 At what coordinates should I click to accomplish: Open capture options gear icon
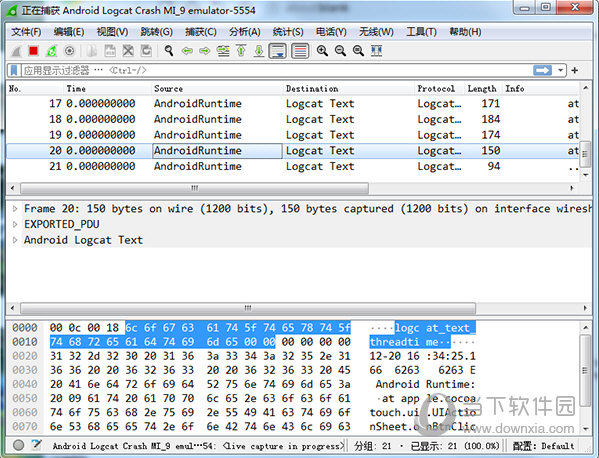click(70, 51)
